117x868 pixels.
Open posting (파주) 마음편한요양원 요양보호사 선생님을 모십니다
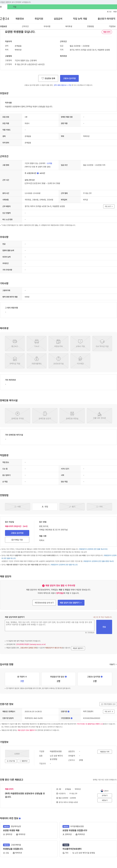tap(25, 795)
